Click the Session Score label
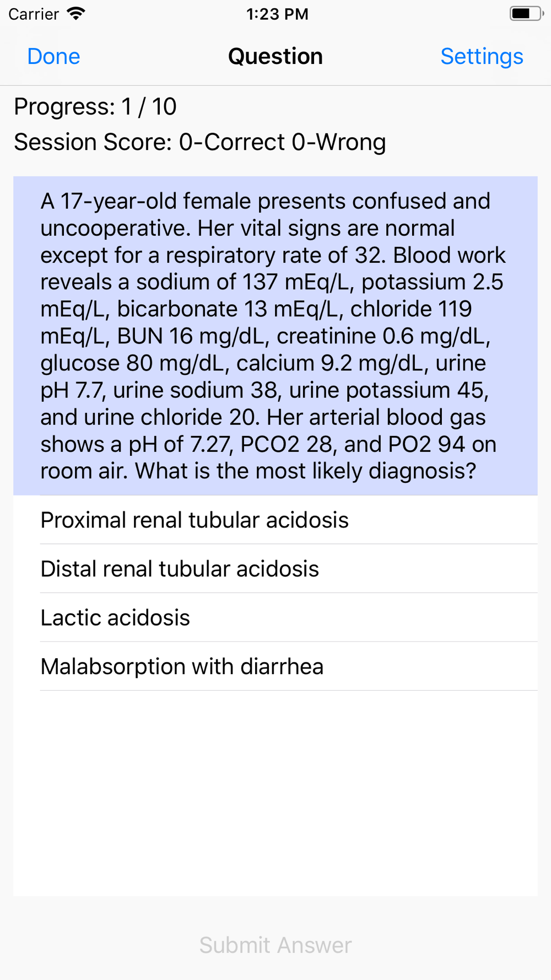Screen dimensions: 551x980 (x=93, y=142)
